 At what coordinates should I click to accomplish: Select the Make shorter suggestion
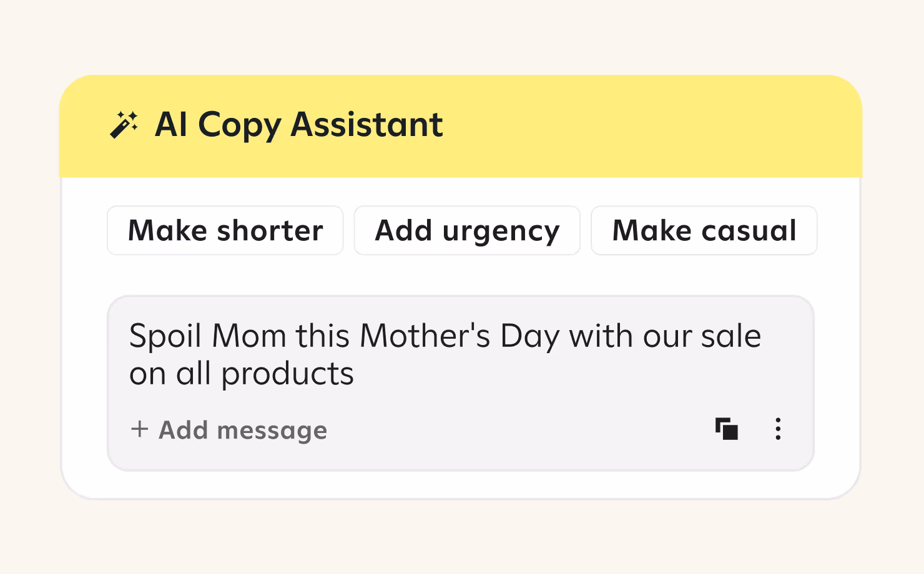[x=225, y=231]
